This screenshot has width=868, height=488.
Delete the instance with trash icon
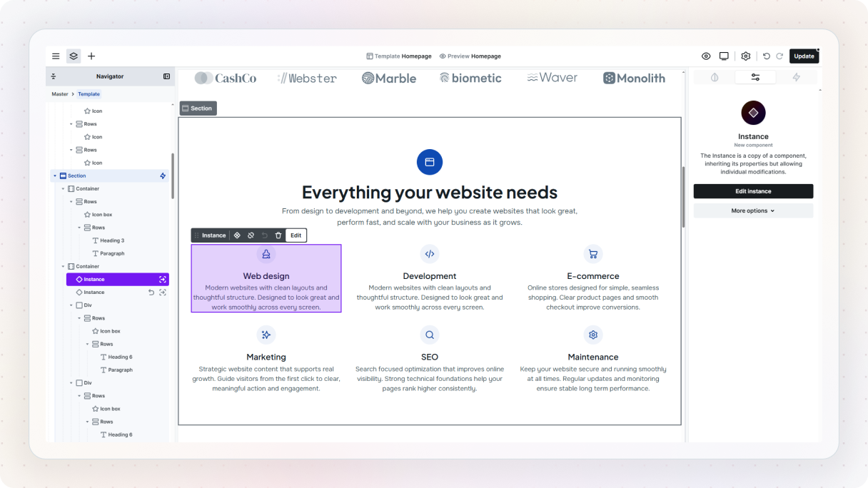pos(278,235)
